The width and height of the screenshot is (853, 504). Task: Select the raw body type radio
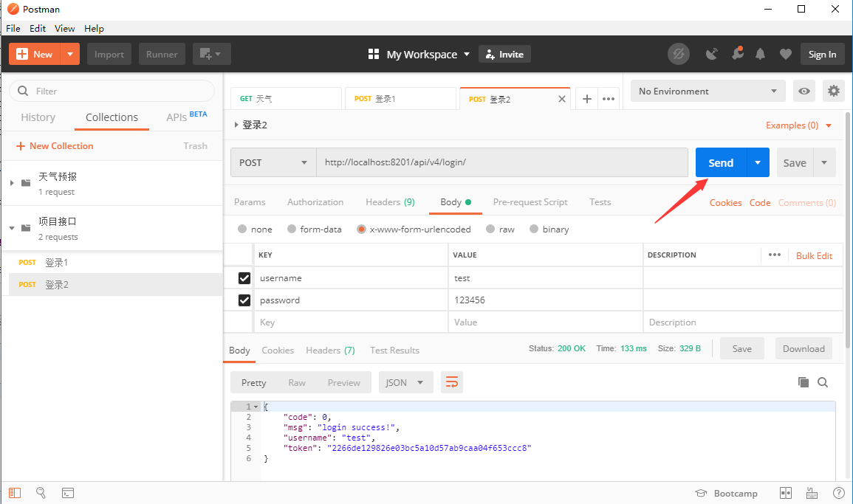[490, 229]
